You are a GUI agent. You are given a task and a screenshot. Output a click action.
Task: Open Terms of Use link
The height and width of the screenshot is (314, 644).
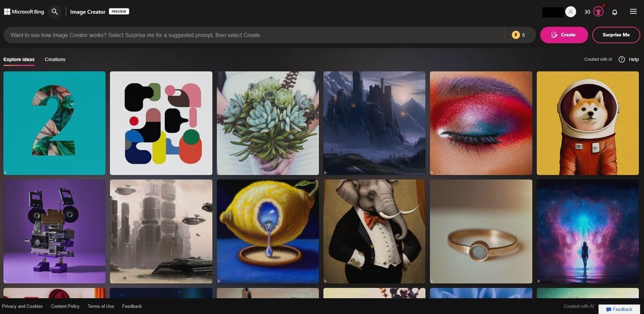click(101, 306)
